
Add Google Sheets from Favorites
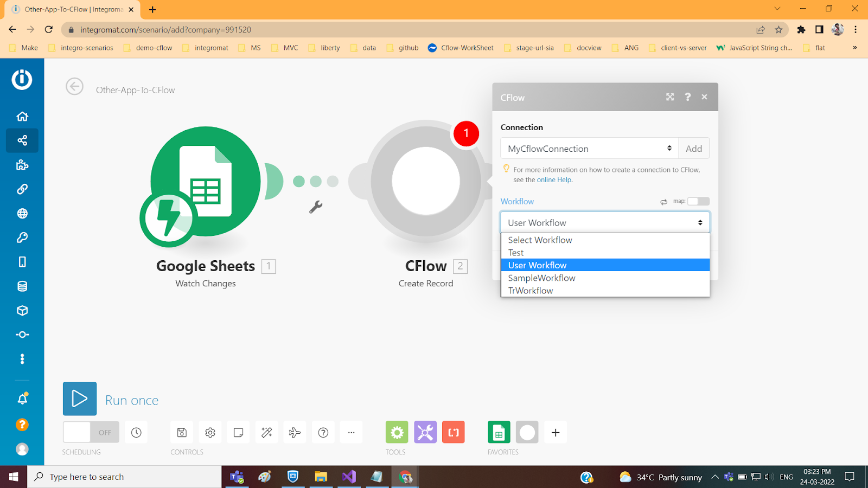(x=499, y=432)
